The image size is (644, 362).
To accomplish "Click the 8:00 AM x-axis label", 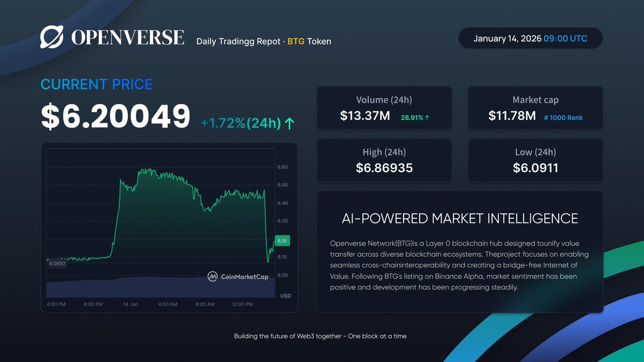I will 205,304.
